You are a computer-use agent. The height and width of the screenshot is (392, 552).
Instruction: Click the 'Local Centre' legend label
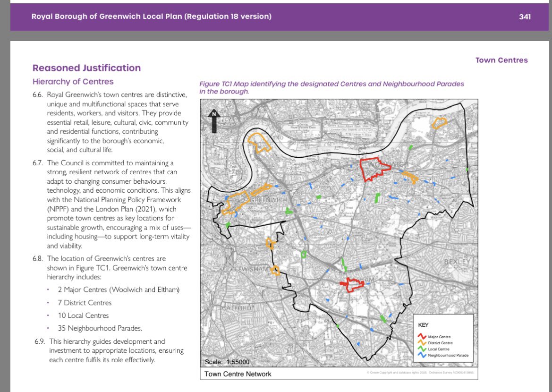pos(438,349)
